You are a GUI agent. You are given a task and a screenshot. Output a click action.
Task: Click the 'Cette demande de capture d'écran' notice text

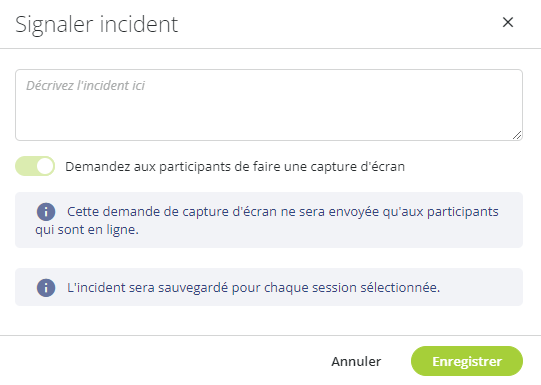283,211
